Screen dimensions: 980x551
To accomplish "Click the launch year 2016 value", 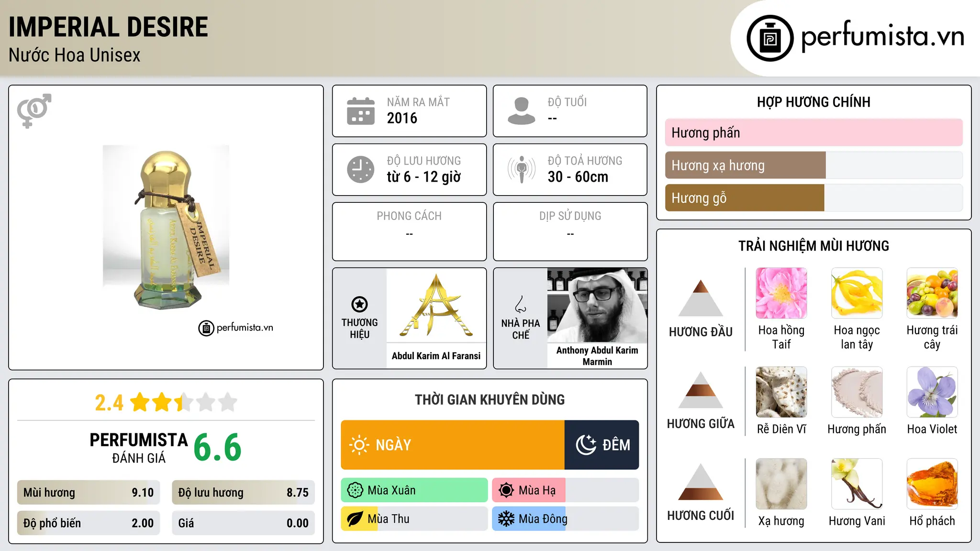I will (402, 118).
